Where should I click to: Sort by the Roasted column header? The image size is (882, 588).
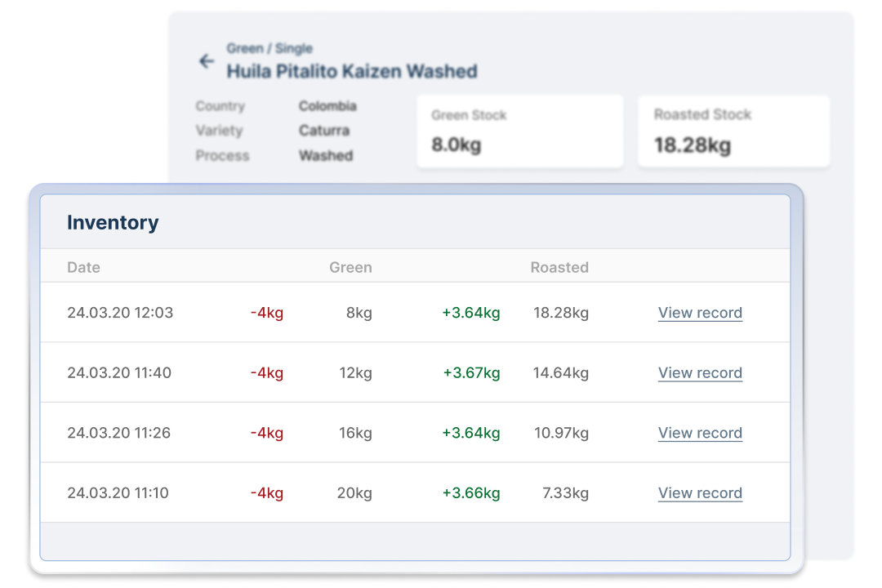point(559,267)
